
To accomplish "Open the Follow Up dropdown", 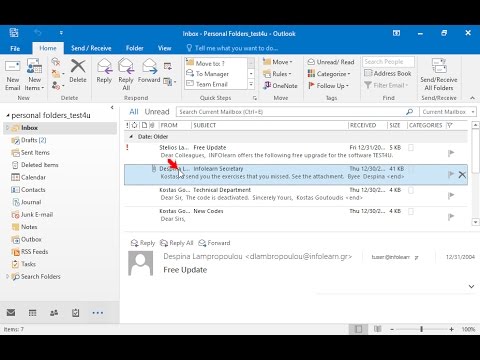I will 328,86.
